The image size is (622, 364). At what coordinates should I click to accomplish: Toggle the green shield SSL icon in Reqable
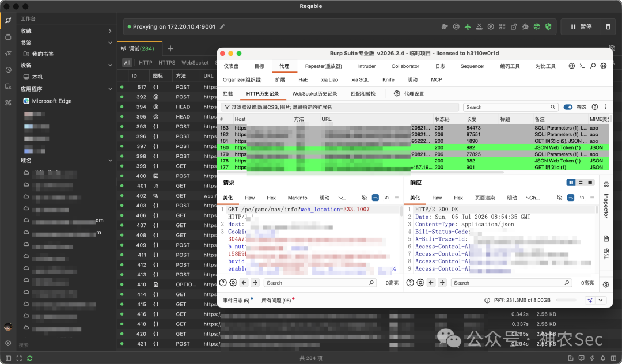coord(548,26)
